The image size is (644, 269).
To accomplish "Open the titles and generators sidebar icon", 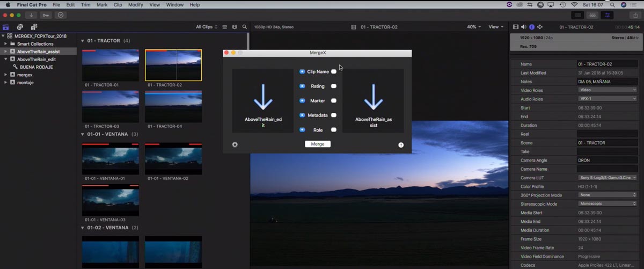I will point(34,27).
